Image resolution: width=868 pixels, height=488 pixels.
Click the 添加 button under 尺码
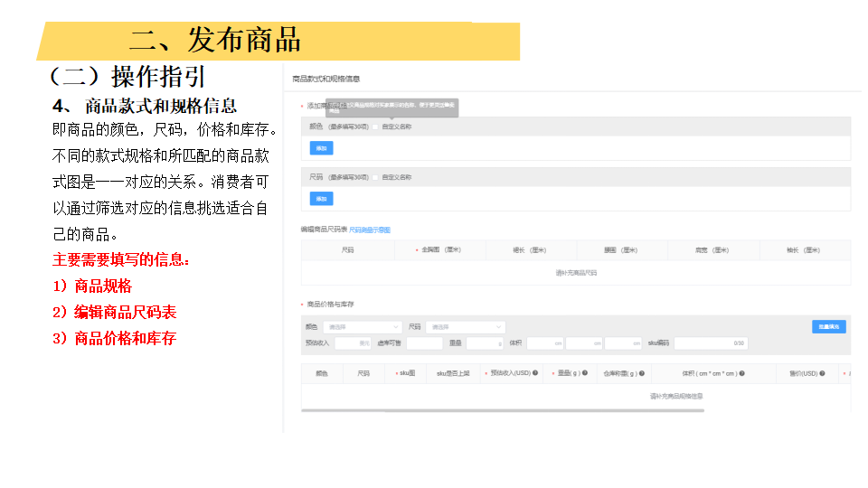coord(321,198)
